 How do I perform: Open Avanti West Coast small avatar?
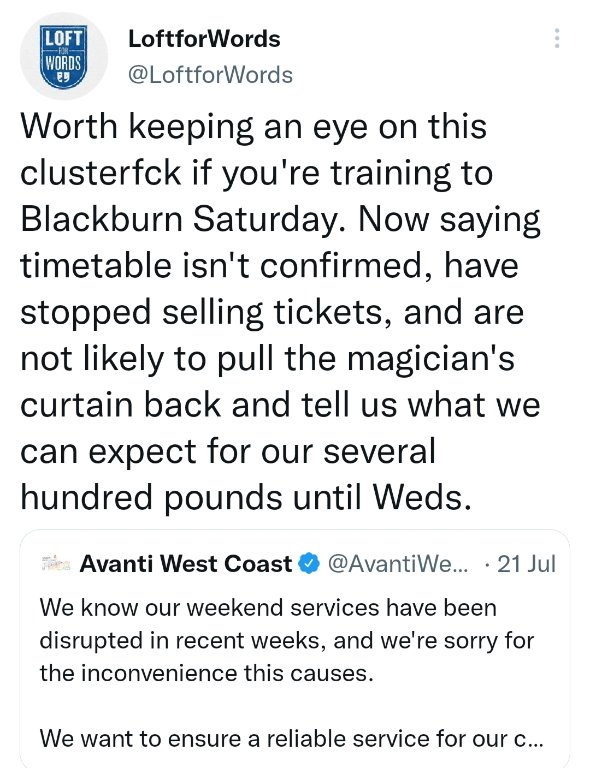point(55,564)
